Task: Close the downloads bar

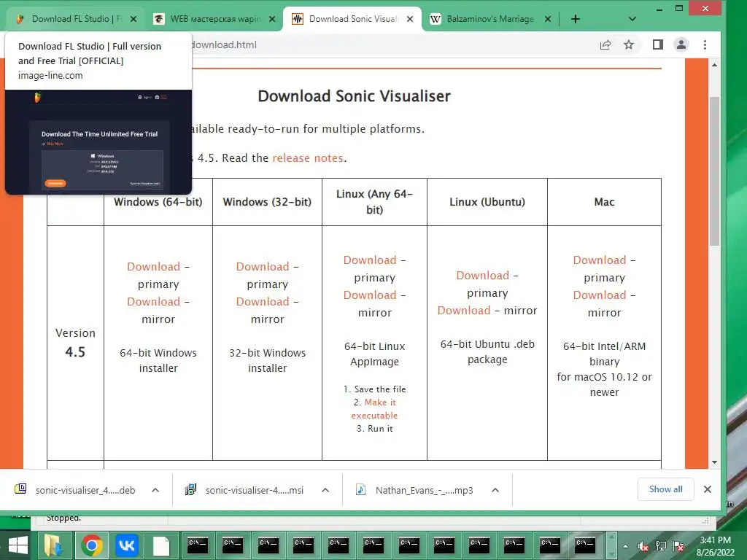Action: pos(708,489)
